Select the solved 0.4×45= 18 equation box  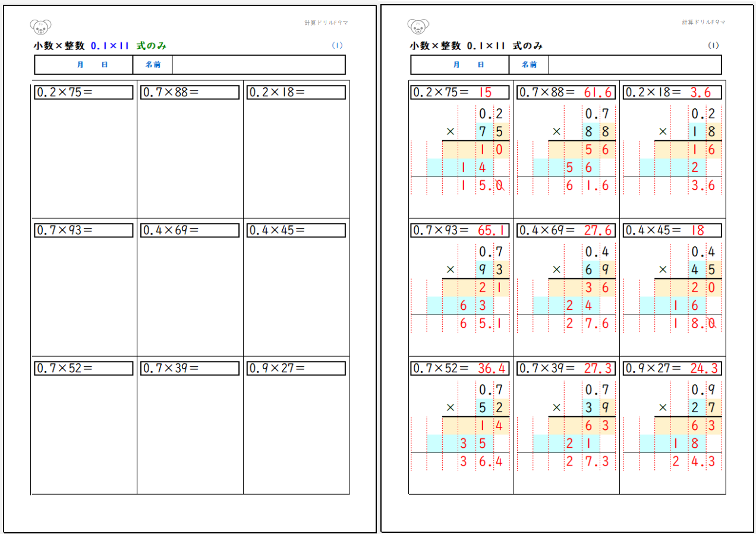tap(672, 230)
